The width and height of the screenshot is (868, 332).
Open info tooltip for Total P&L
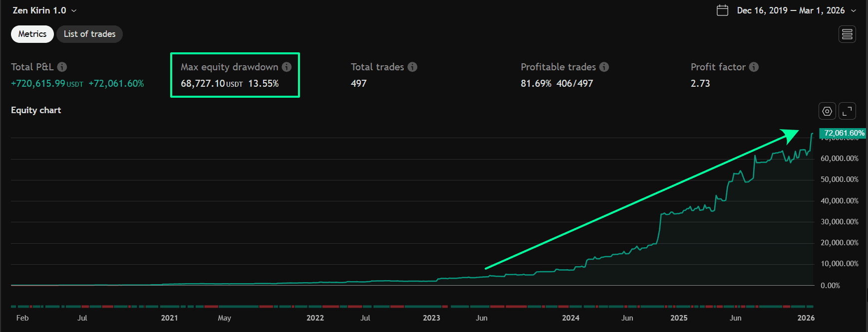[x=62, y=67]
